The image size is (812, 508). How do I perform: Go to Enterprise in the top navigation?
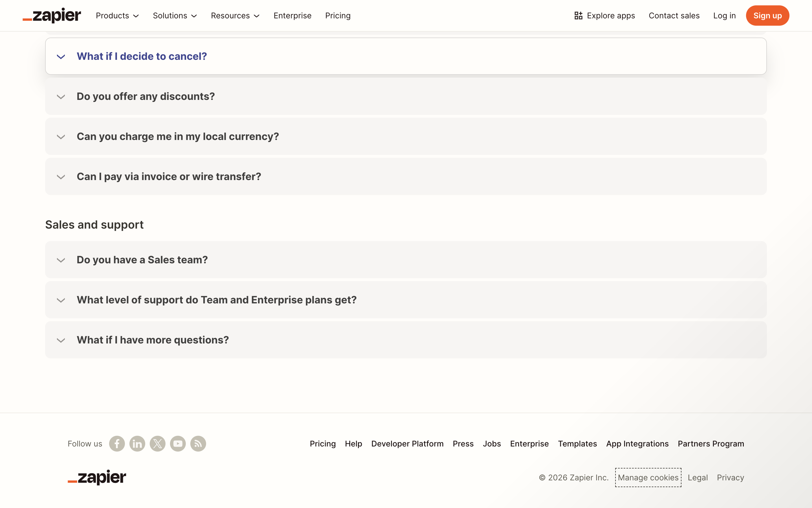292,16
